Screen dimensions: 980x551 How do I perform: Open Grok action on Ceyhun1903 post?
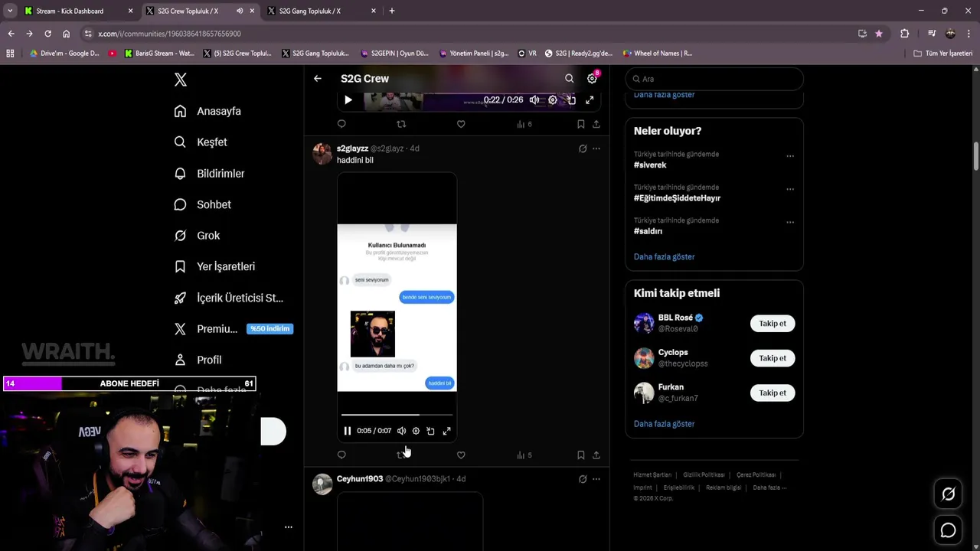tap(583, 479)
